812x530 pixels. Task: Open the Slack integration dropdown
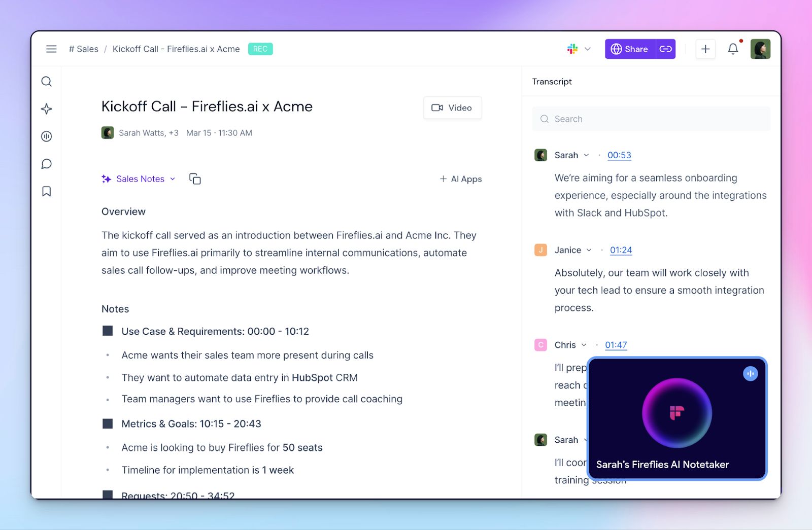tap(579, 49)
